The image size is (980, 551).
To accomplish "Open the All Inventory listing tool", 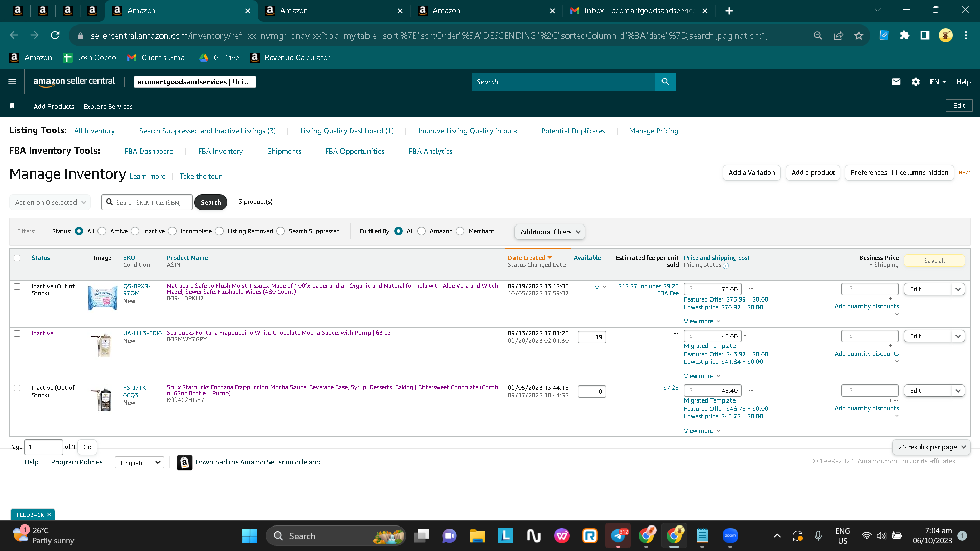I will pyautogui.click(x=94, y=131).
